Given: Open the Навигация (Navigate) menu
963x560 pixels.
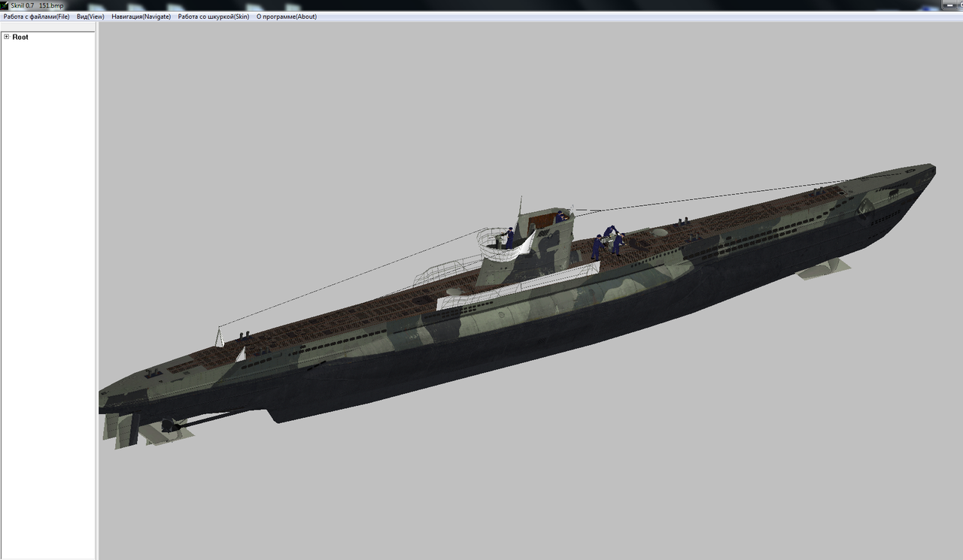Looking at the screenshot, I should 141,17.
